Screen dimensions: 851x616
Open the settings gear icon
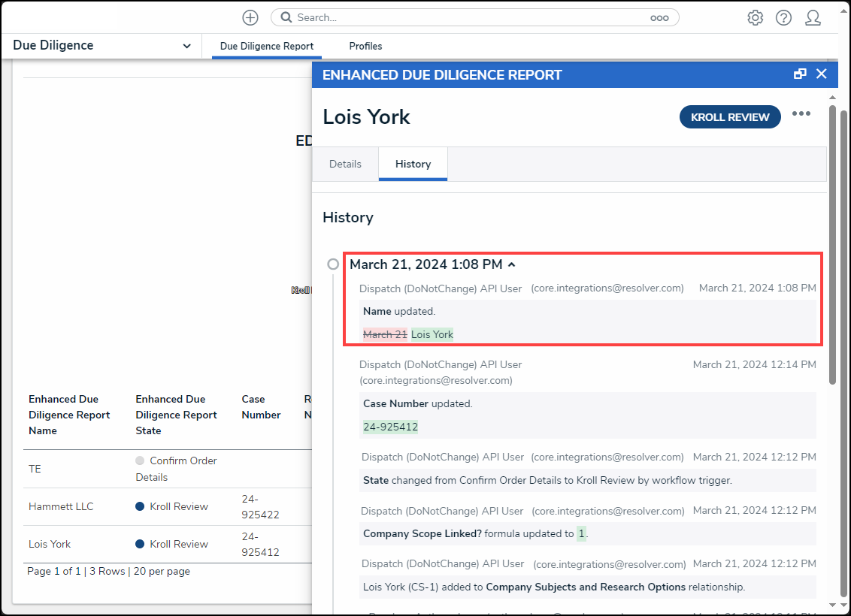[755, 18]
